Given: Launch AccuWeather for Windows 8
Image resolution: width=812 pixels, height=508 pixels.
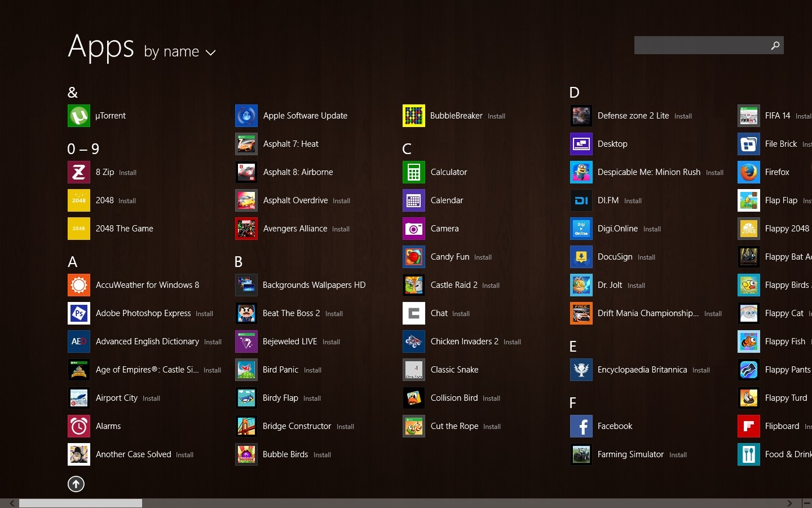Looking at the screenshot, I should coord(148,285).
